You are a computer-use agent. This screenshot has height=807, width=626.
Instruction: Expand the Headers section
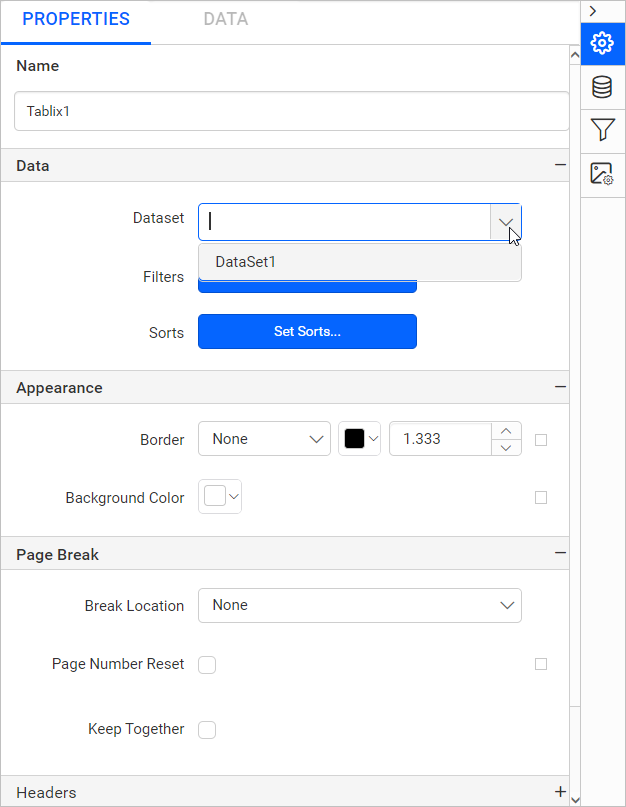click(560, 792)
